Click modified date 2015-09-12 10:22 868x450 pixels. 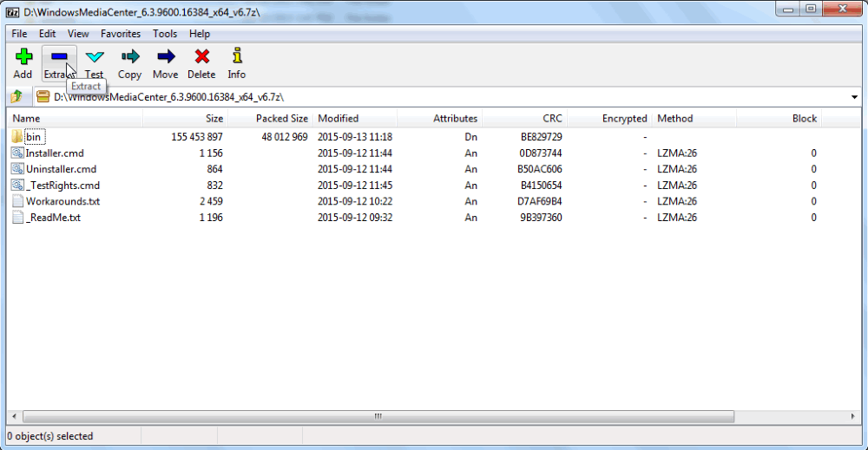(355, 201)
